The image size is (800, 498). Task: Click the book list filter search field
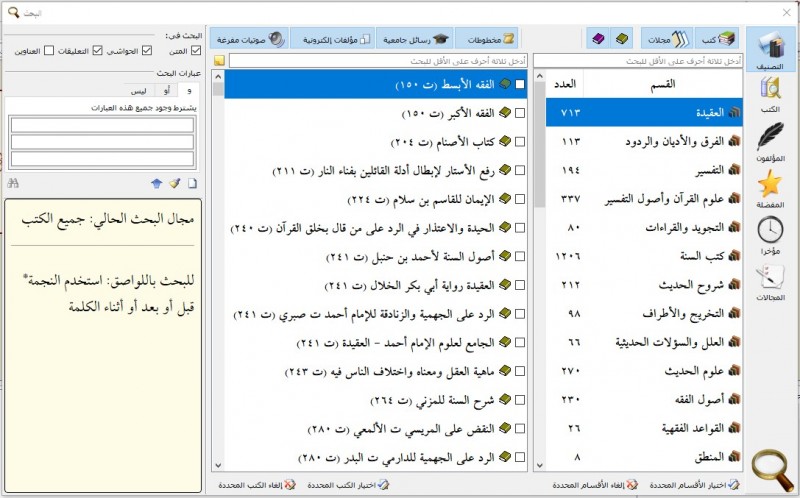coord(378,61)
